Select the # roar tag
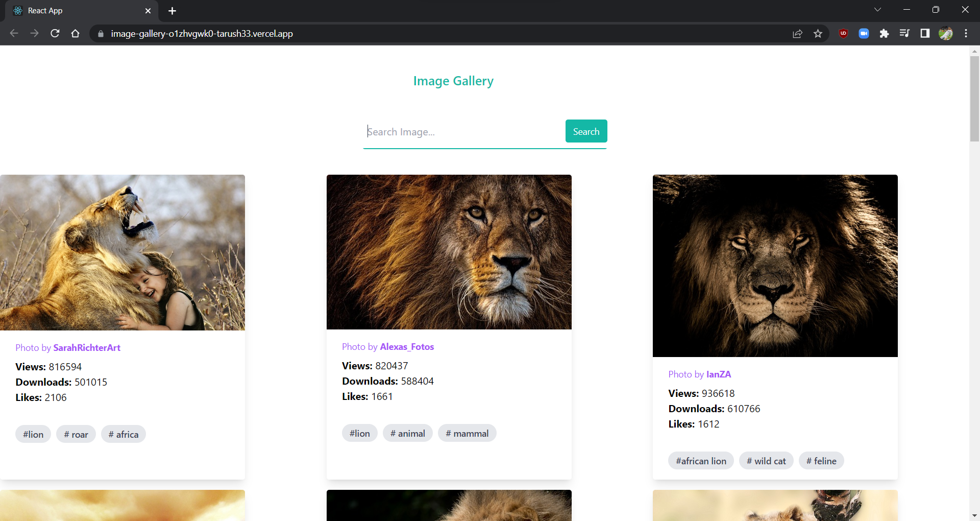 click(76, 434)
